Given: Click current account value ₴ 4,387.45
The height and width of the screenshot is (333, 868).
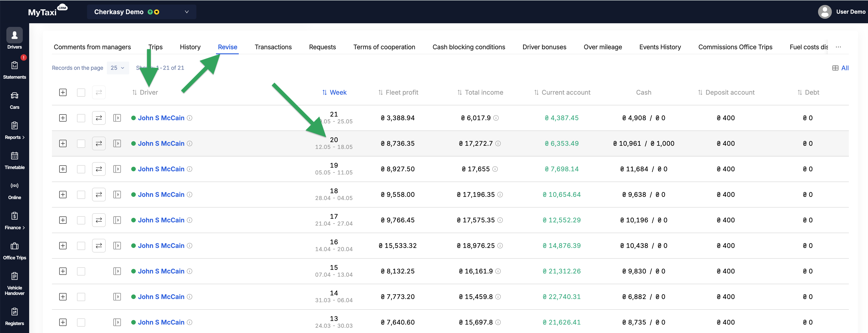Looking at the screenshot, I should [562, 118].
